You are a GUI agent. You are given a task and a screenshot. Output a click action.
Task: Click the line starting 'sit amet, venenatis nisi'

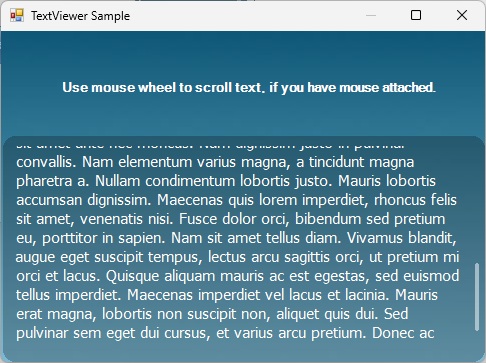[x=231, y=219]
